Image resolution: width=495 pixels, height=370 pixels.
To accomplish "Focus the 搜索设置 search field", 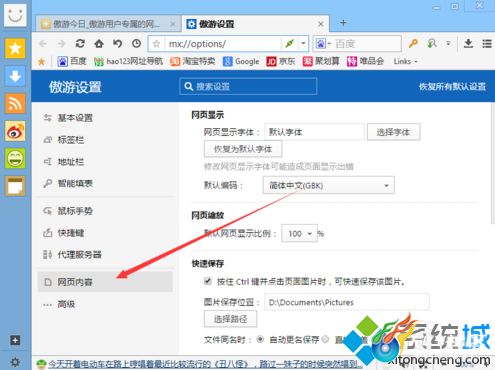I will pyautogui.click(x=248, y=86).
